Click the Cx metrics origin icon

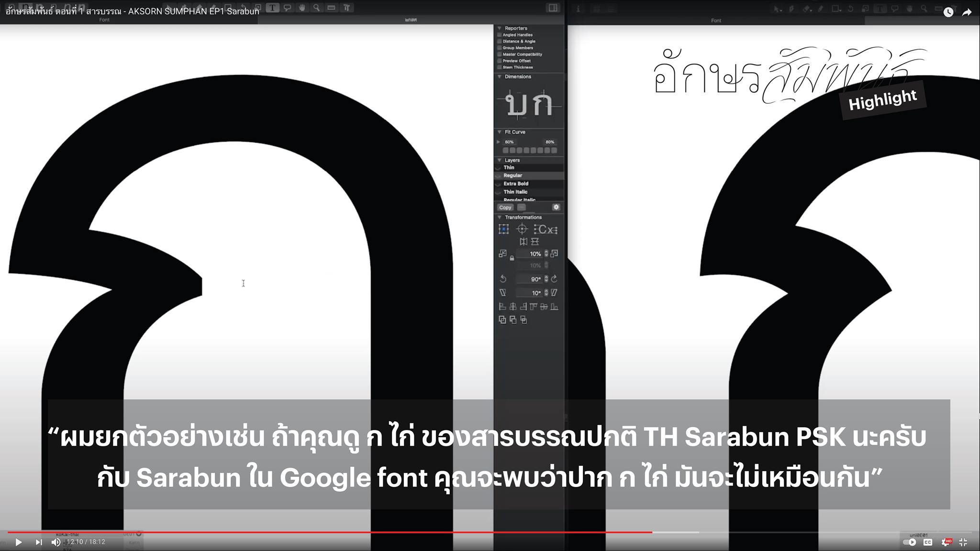(546, 230)
